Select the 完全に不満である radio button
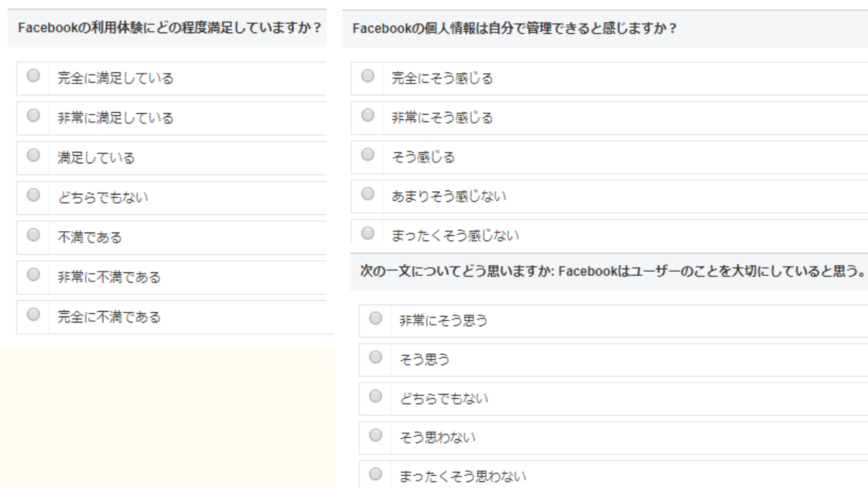868x488 pixels. [x=33, y=315]
